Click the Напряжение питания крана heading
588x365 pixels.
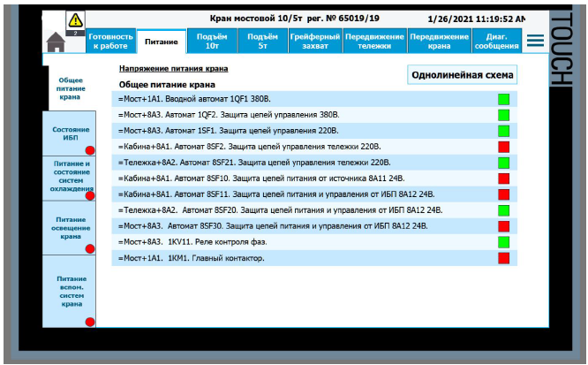[x=174, y=69]
